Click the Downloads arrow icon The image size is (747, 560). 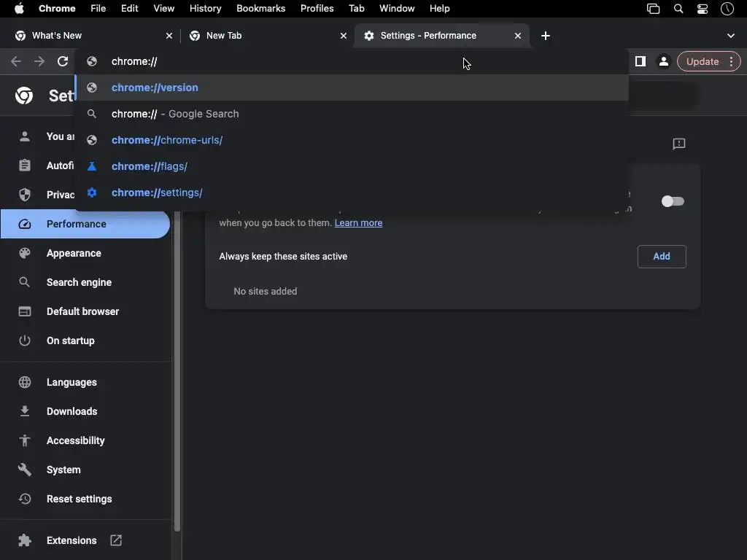(x=25, y=411)
